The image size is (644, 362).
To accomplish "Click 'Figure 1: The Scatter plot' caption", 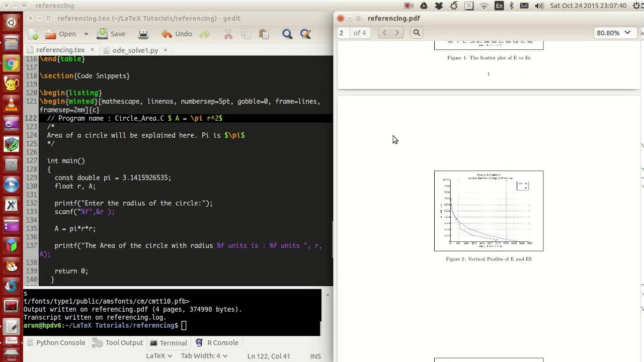I will [489, 58].
